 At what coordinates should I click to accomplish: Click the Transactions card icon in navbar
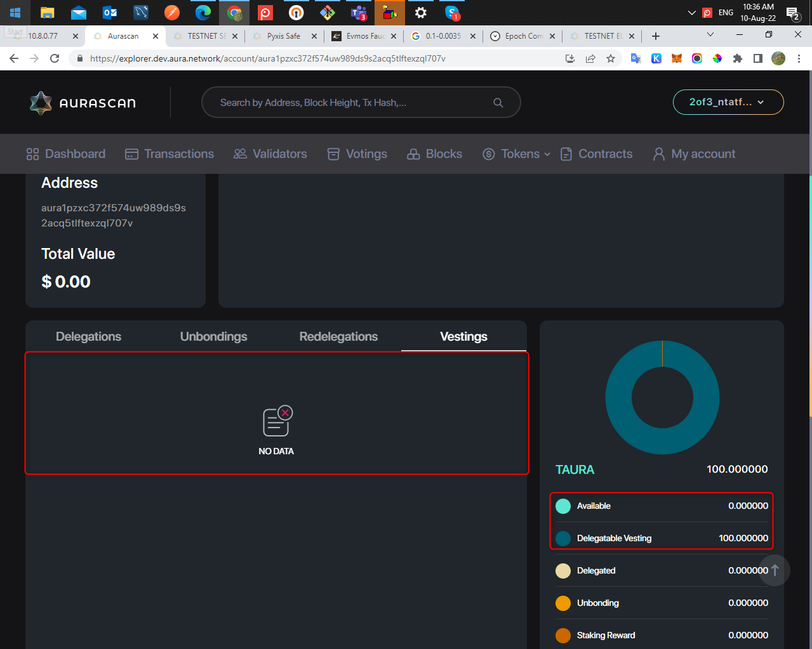pyautogui.click(x=131, y=153)
